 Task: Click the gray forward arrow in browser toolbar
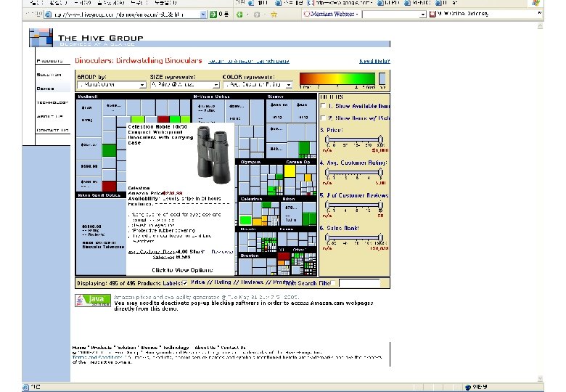[x=257, y=15]
